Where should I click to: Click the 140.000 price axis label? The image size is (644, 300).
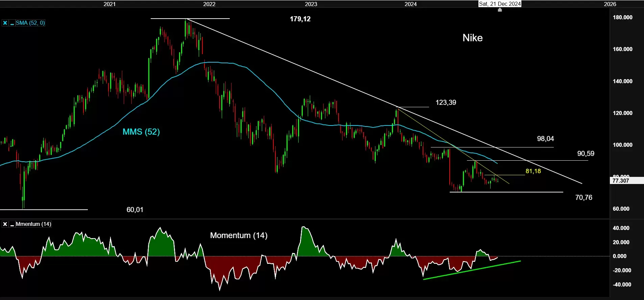coord(622,81)
